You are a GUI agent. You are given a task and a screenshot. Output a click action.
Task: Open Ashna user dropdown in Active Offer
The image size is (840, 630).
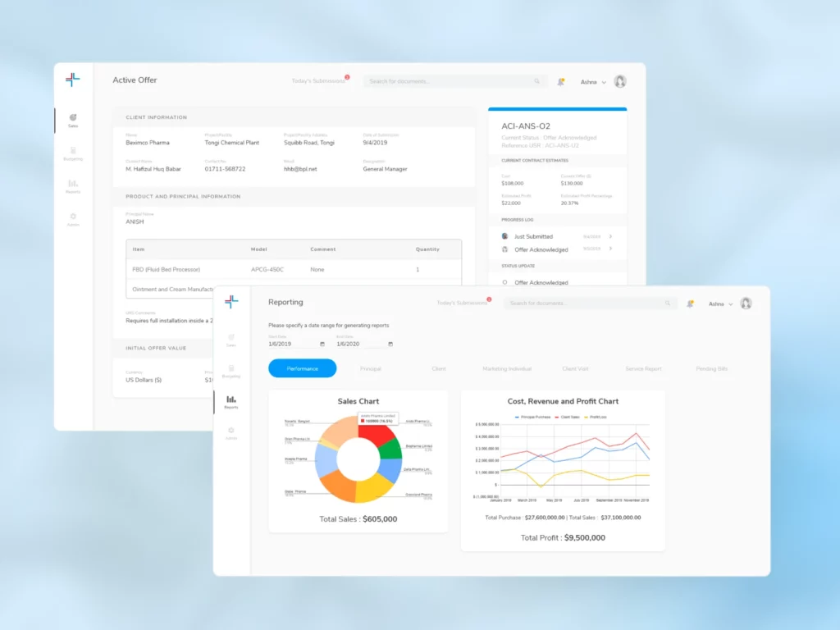(594, 82)
